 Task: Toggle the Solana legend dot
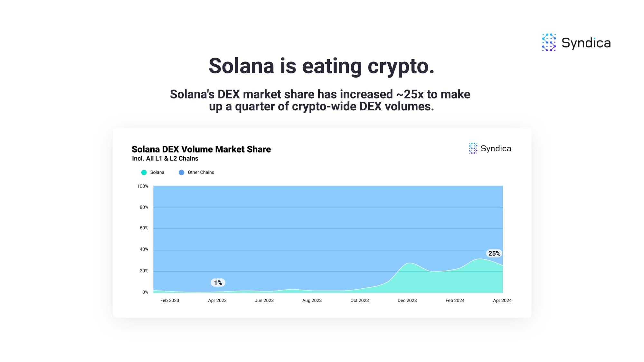[x=144, y=172]
